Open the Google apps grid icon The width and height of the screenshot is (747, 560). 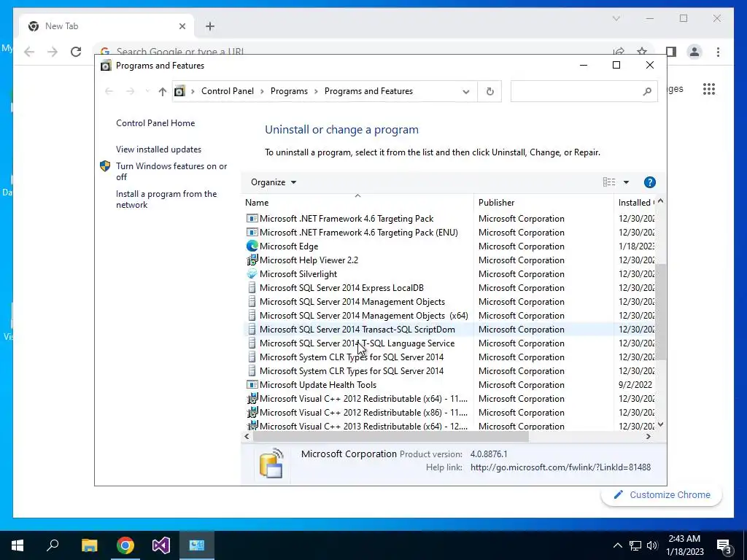click(x=709, y=89)
